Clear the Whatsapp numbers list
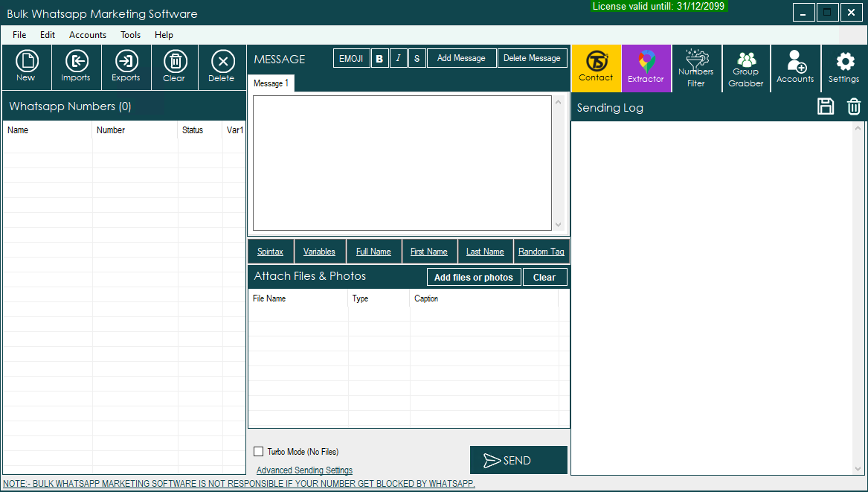This screenshot has height=492, width=868. click(x=175, y=67)
